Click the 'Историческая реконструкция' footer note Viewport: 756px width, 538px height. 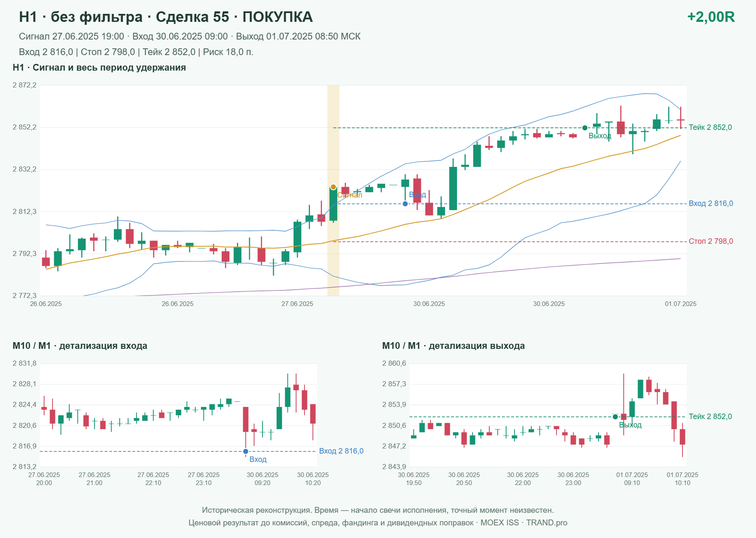[x=378, y=510]
